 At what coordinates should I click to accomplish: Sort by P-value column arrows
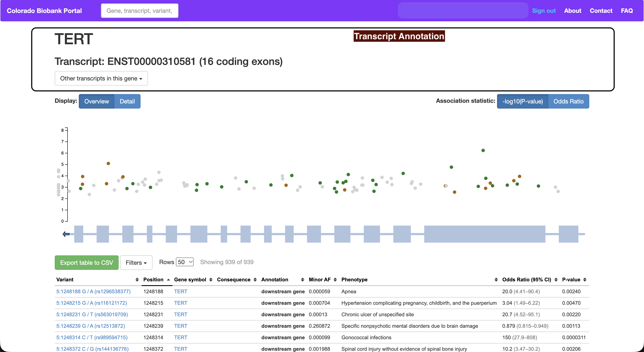pyautogui.click(x=585, y=280)
